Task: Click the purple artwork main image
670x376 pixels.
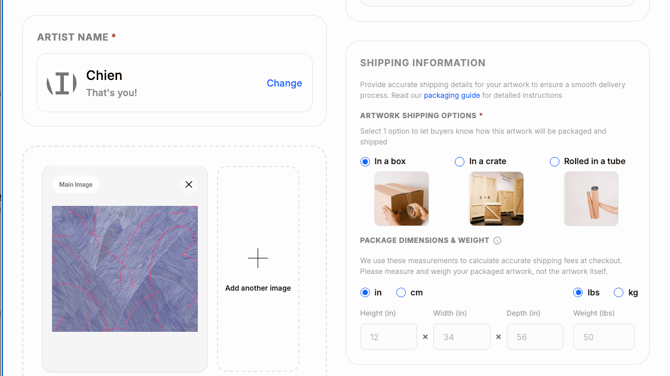Action: [x=125, y=269]
